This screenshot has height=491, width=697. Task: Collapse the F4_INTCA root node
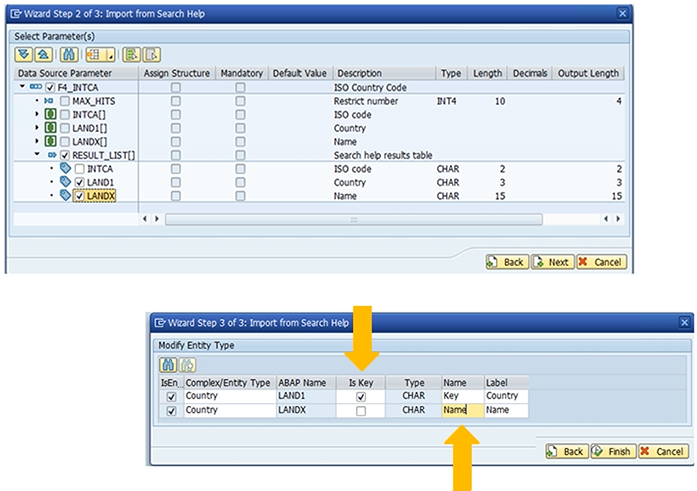coord(22,88)
